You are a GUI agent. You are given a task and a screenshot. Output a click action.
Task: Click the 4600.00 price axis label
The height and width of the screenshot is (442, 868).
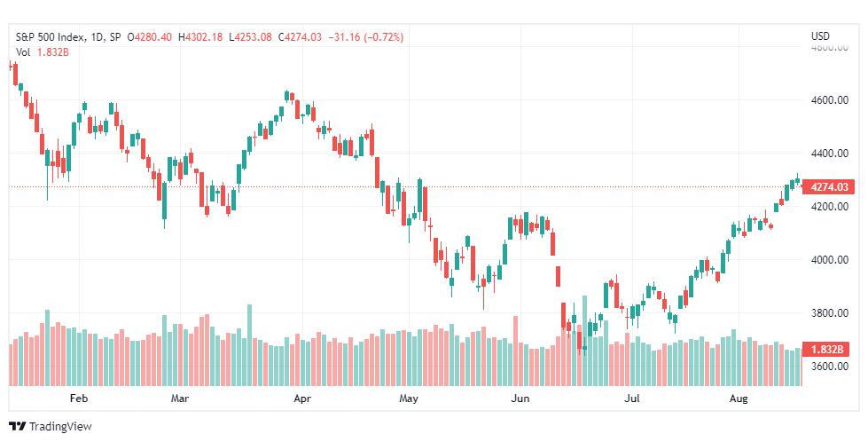[x=829, y=100]
